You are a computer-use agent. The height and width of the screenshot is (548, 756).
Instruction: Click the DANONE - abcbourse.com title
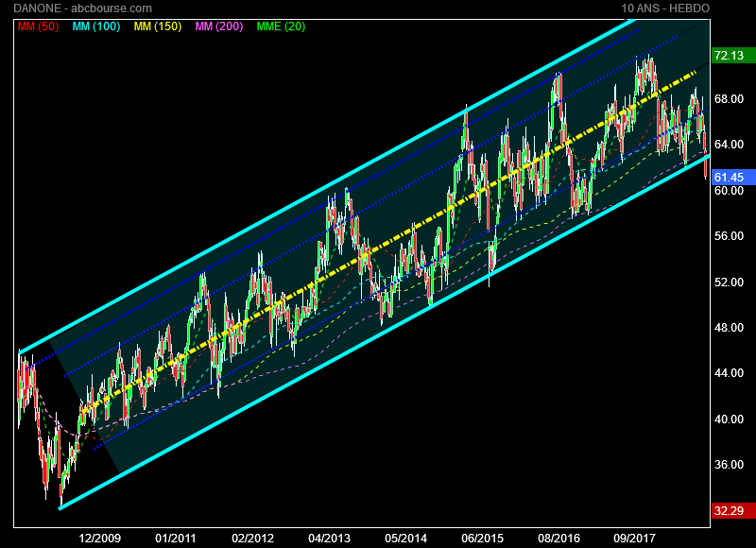click(x=82, y=9)
